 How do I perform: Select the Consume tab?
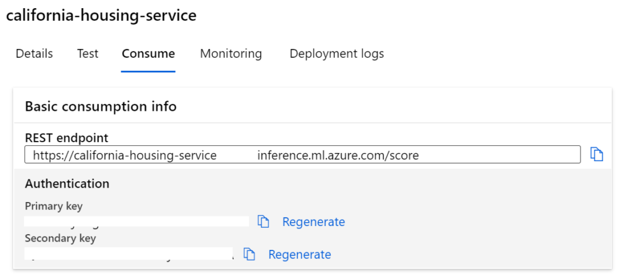pos(148,54)
